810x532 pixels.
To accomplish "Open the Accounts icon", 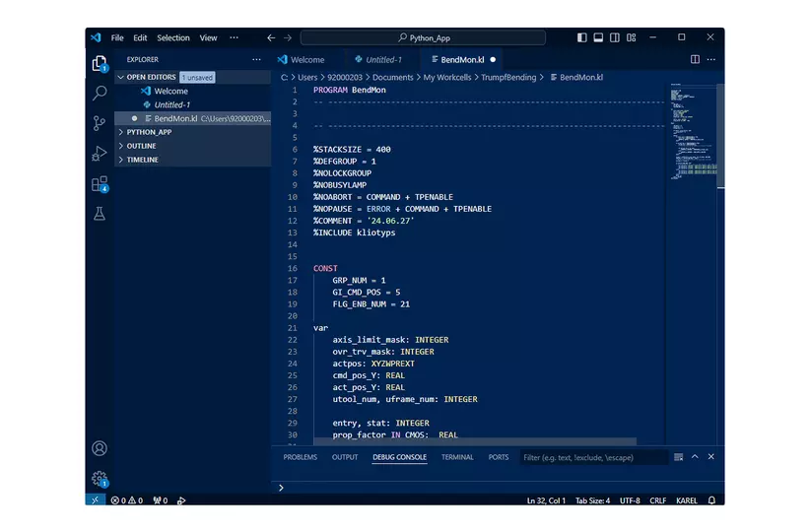I will (100, 448).
